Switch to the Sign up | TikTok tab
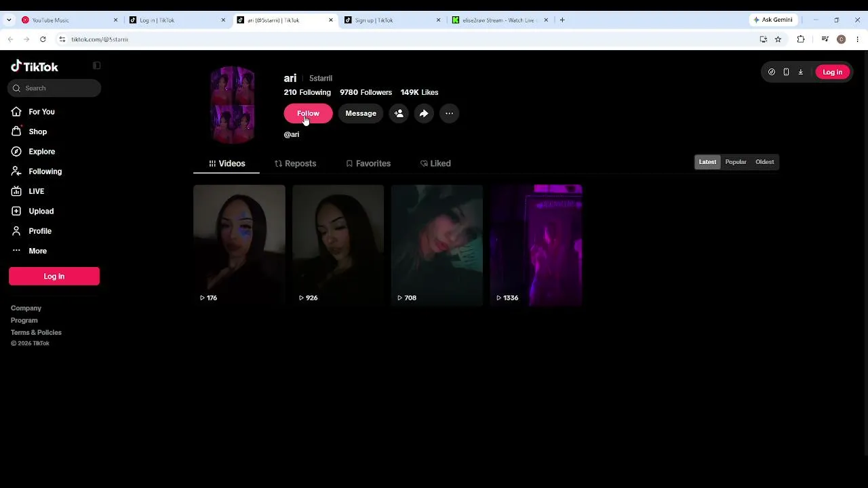Screen dimensions: 868x488 coord(392,20)
